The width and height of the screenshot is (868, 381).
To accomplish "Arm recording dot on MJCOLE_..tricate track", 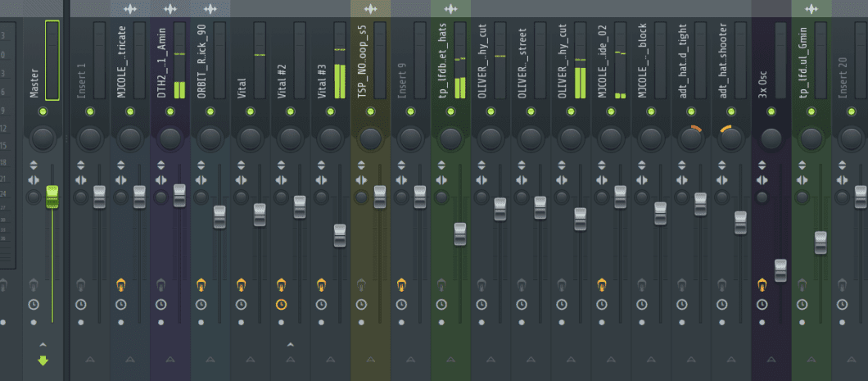I will 120,323.
